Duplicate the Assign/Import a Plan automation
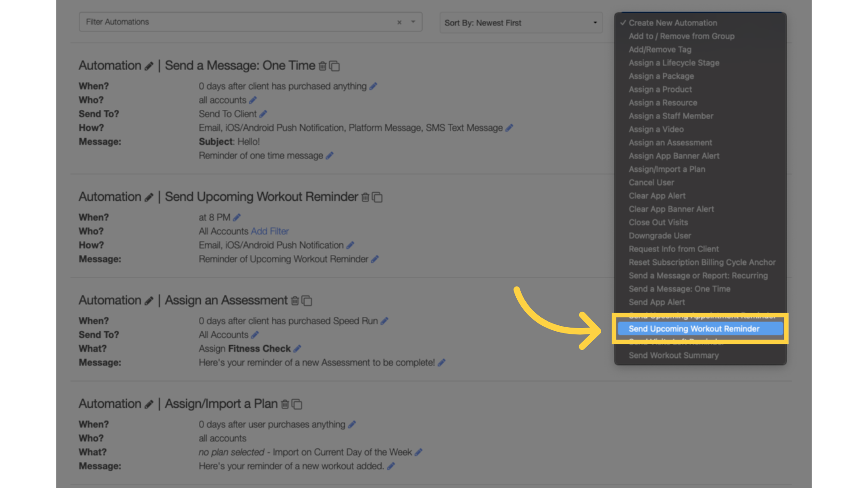 [297, 404]
